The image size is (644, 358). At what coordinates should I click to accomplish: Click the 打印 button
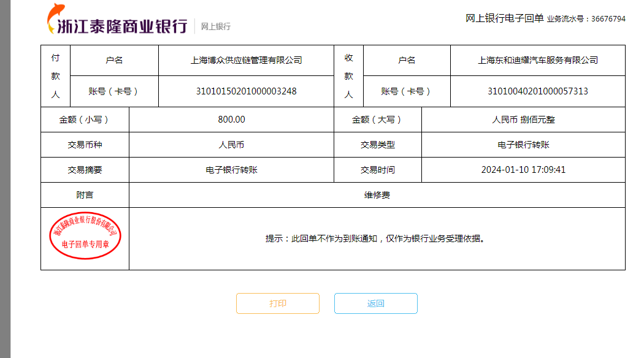pyautogui.click(x=278, y=303)
